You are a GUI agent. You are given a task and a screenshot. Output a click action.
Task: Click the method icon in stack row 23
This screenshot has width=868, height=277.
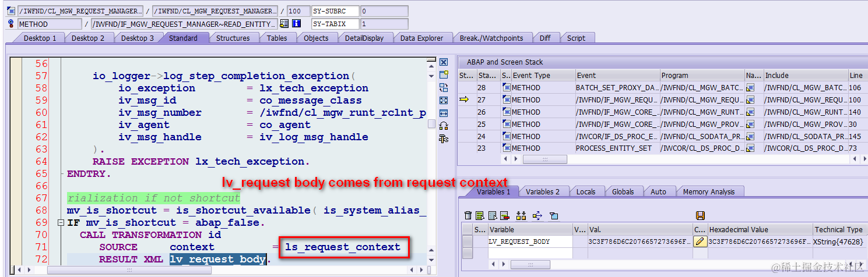(x=506, y=148)
